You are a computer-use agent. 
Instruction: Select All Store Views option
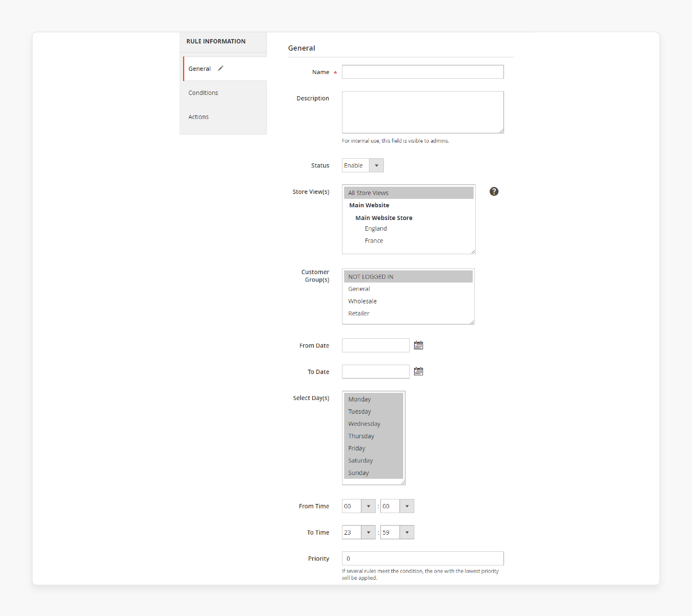[408, 193]
